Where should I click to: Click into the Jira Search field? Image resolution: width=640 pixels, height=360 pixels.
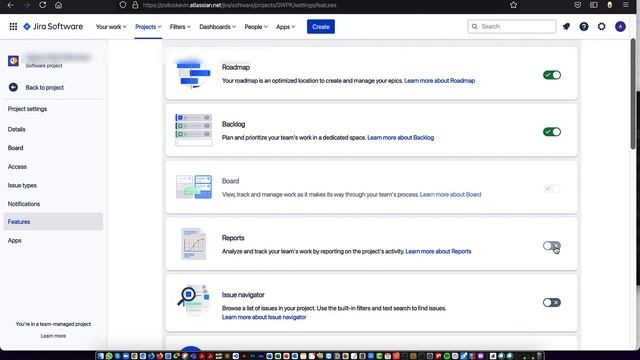511,27
